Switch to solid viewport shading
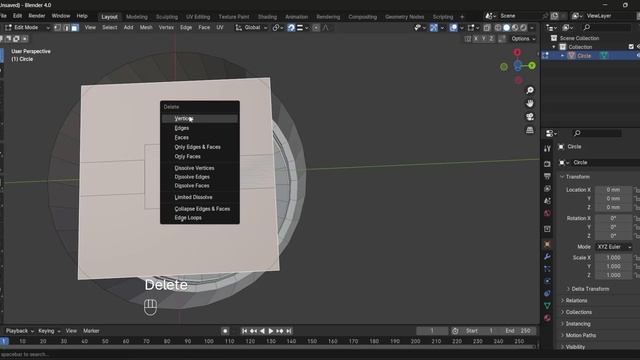 coord(507,28)
